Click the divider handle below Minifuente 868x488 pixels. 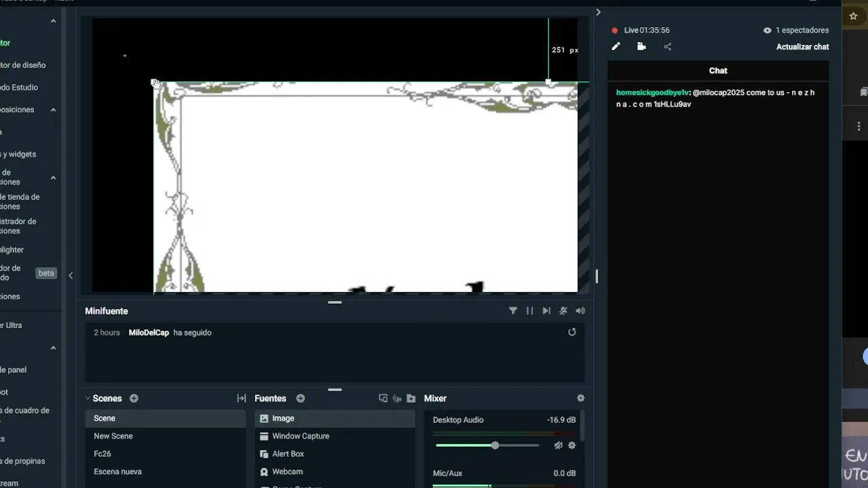pyautogui.click(x=334, y=390)
